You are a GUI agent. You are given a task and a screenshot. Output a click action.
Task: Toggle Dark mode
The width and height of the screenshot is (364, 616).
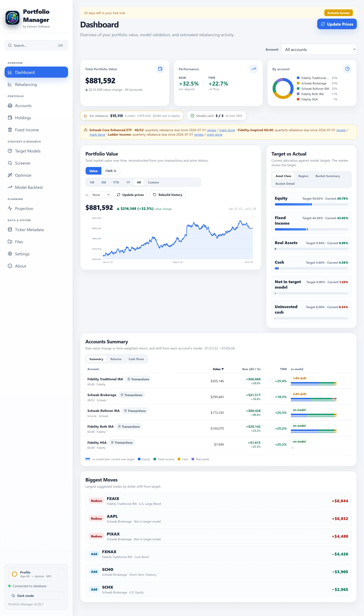point(36,596)
